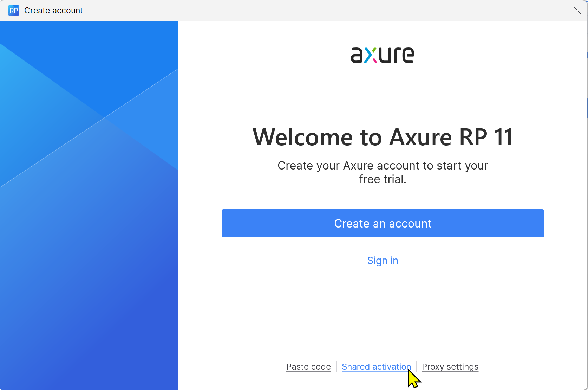
Task: Click the empty title bar area
Action: [x=316, y=11]
